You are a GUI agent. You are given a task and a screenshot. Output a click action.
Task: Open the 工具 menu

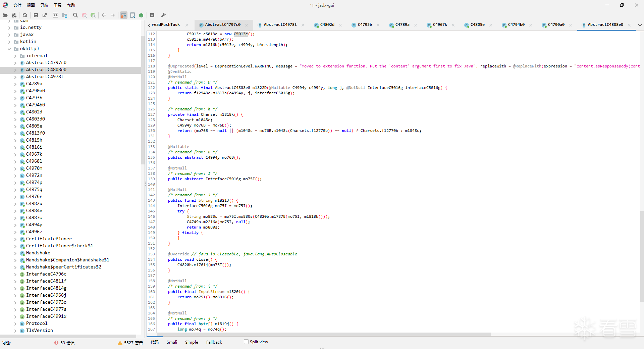(x=58, y=5)
